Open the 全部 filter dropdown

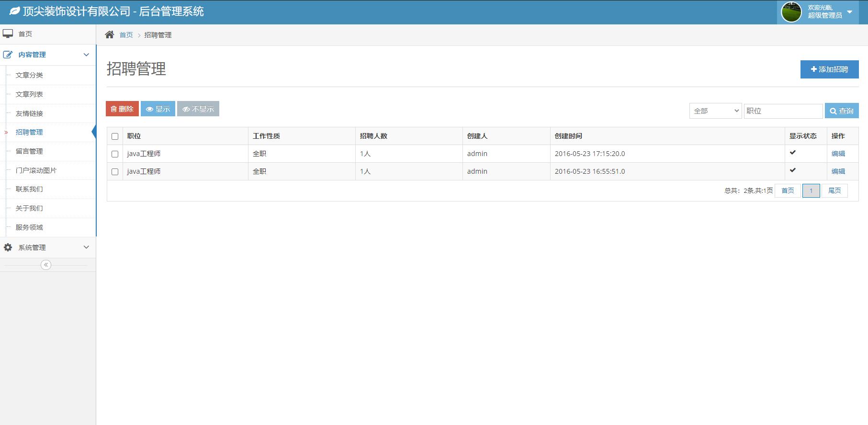coord(715,111)
